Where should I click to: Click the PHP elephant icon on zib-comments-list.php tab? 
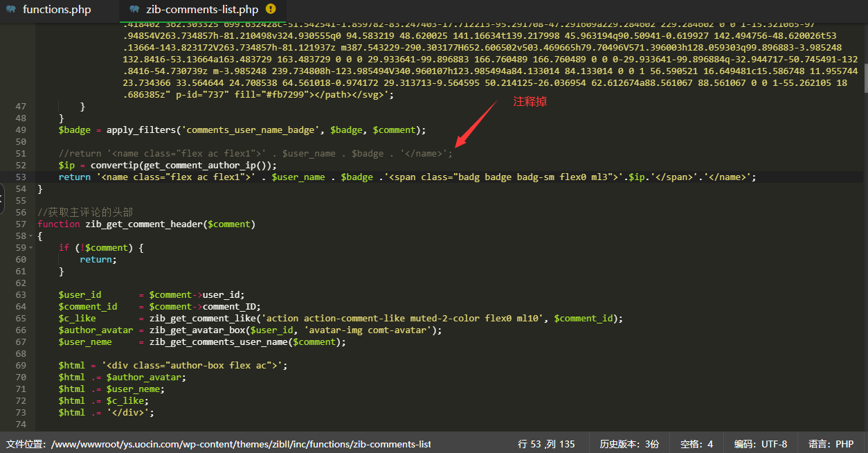134,10
